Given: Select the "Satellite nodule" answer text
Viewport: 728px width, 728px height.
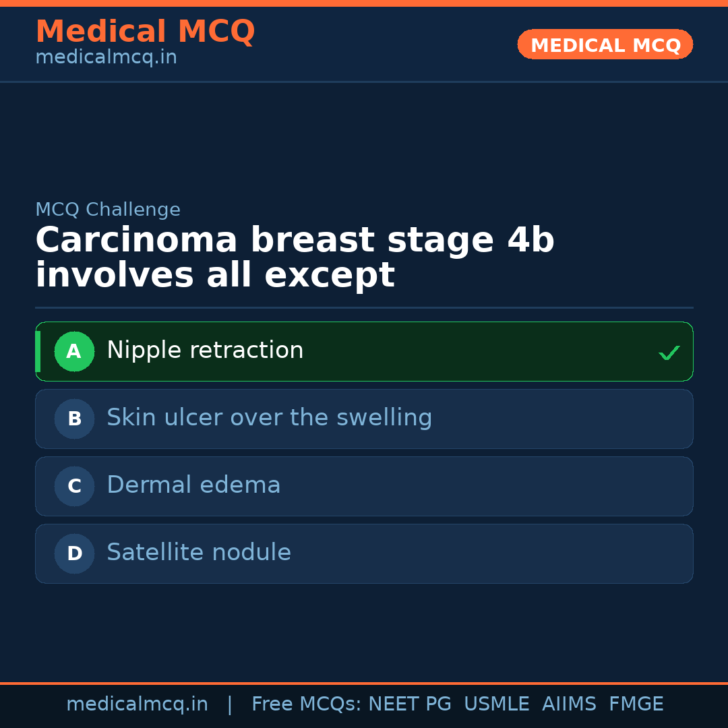Looking at the screenshot, I should pyautogui.click(x=199, y=553).
